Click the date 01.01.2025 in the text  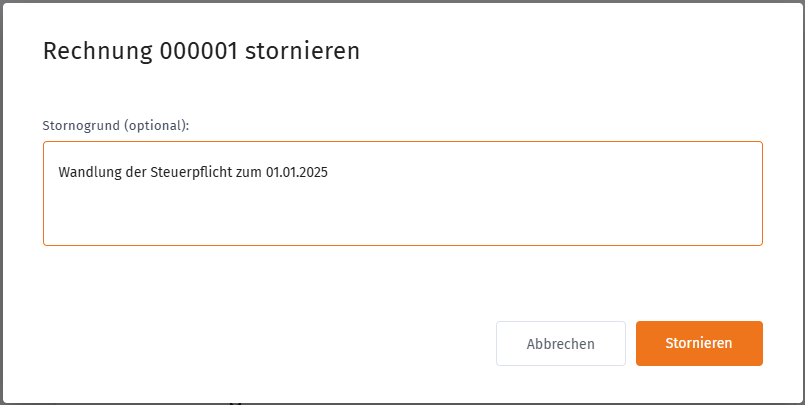(297, 172)
